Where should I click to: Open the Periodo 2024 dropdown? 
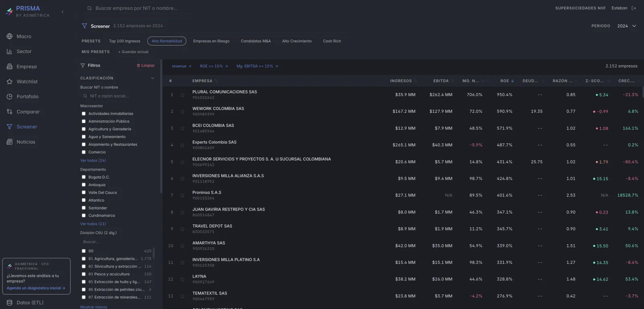pyautogui.click(x=627, y=26)
